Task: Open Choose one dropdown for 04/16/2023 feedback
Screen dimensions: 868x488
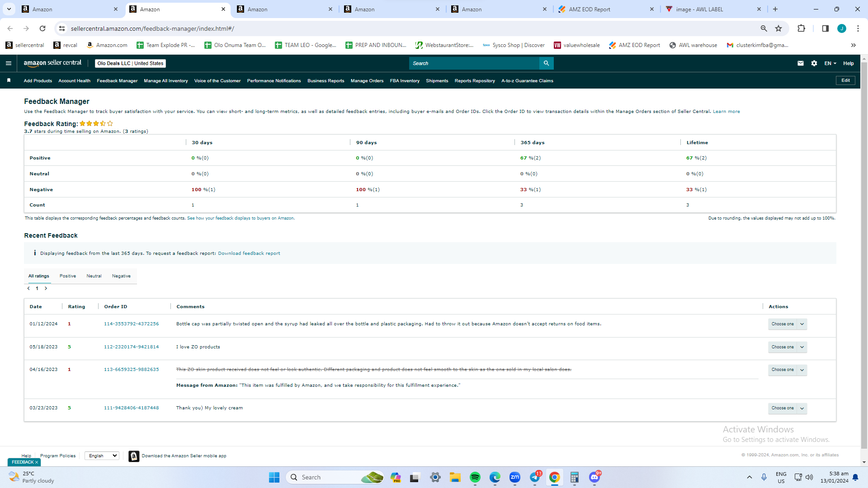Action: [787, 370]
